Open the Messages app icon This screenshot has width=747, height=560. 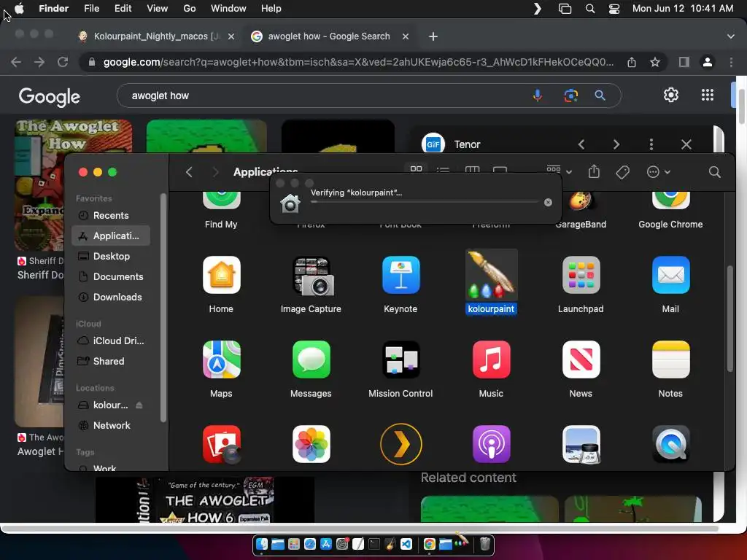point(311,359)
